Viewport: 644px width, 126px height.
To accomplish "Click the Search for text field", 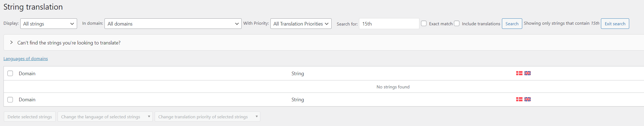I will tap(389, 24).
